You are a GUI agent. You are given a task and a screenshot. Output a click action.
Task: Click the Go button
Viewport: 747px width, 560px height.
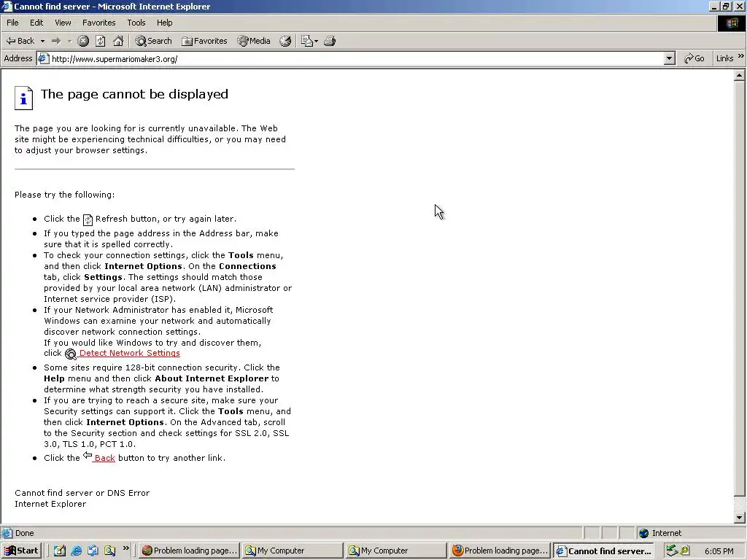tap(694, 58)
